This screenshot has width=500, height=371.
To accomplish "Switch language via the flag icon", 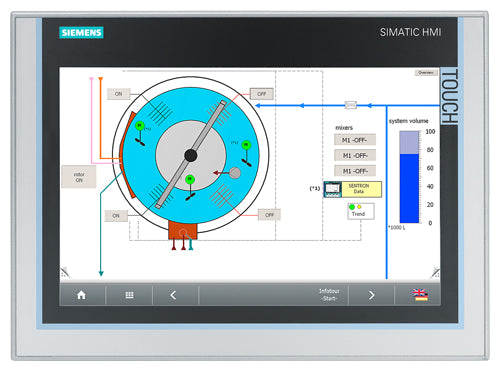I will click(420, 295).
